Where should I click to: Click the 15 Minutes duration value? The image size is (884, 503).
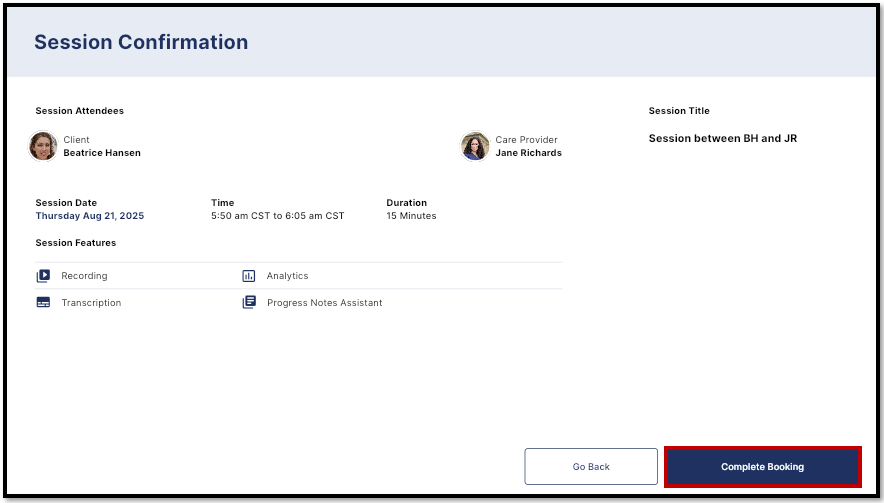412,216
